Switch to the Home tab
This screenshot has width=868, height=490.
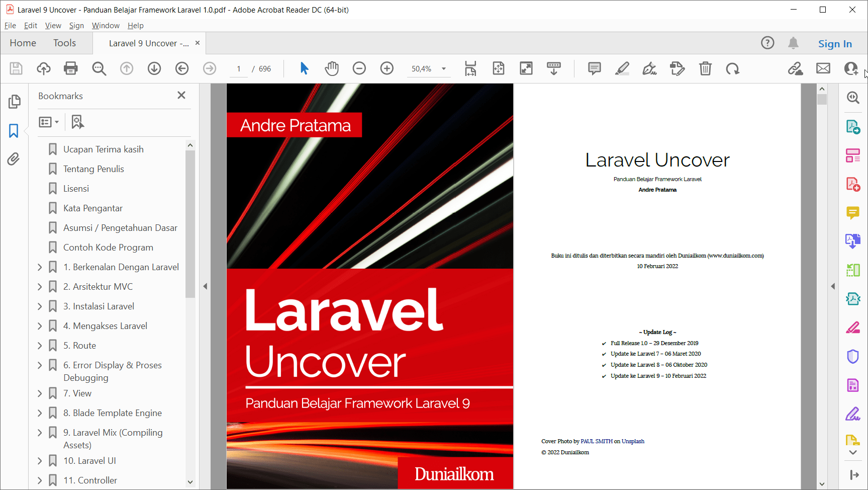[x=23, y=43]
